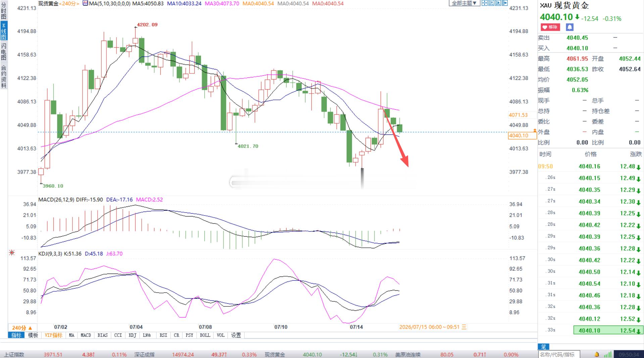Select the BIAS indicator button
The width and height of the screenshot is (644, 358).
pos(102,335)
